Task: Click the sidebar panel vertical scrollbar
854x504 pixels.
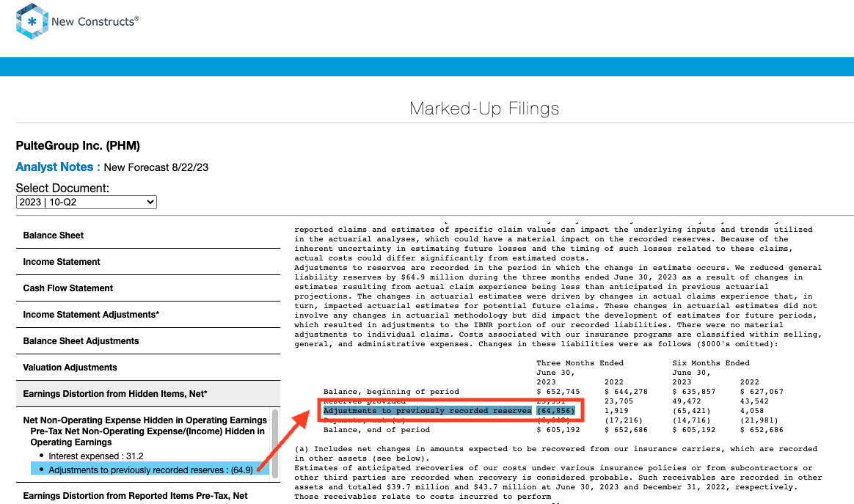Action: coord(275,444)
